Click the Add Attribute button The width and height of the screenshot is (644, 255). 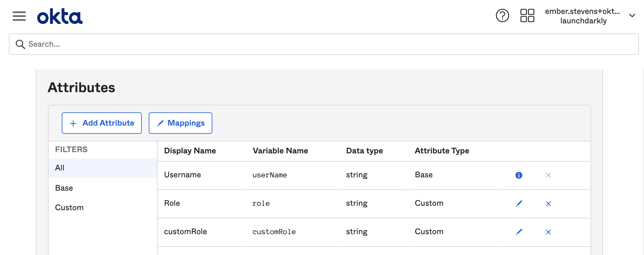point(102,123)
